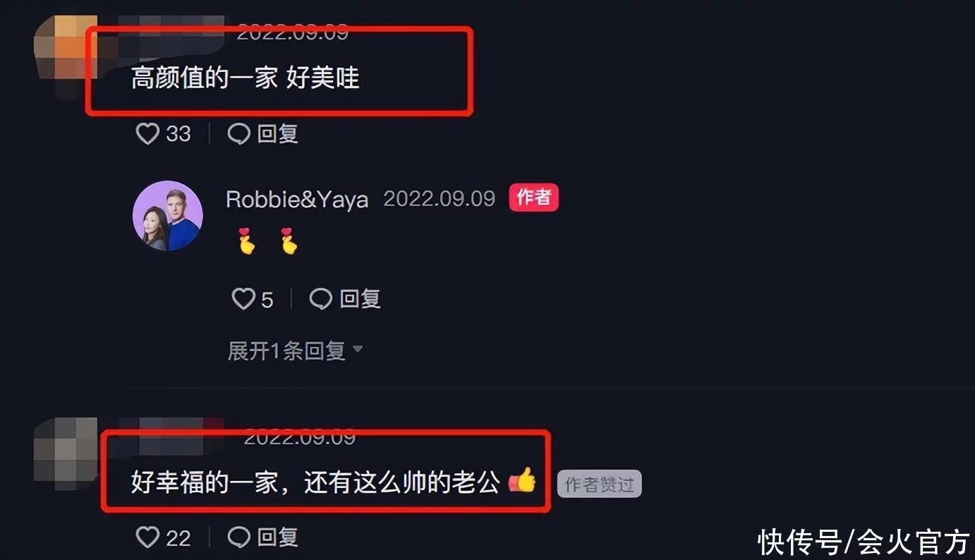Reply to the 高颜值的一家 comment
The height and width of the screenshot is (560, 975).
click(x=263, y=133)
